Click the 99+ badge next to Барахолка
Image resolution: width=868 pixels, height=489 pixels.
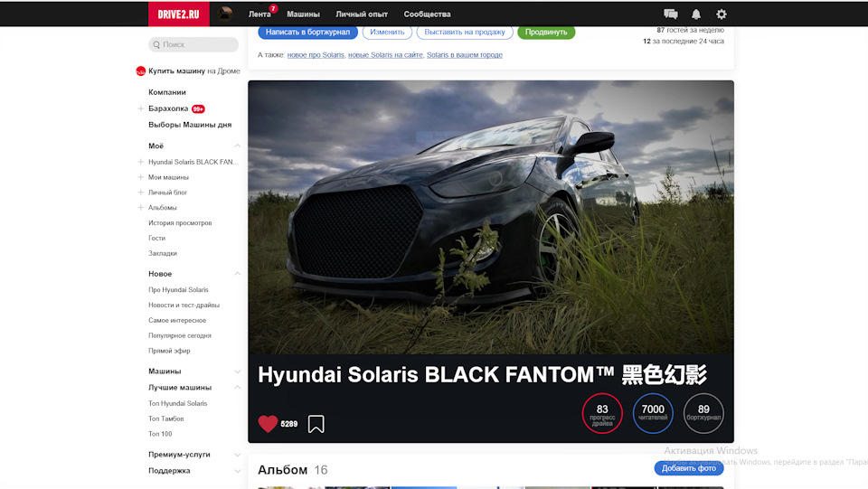tap(198, 109)
